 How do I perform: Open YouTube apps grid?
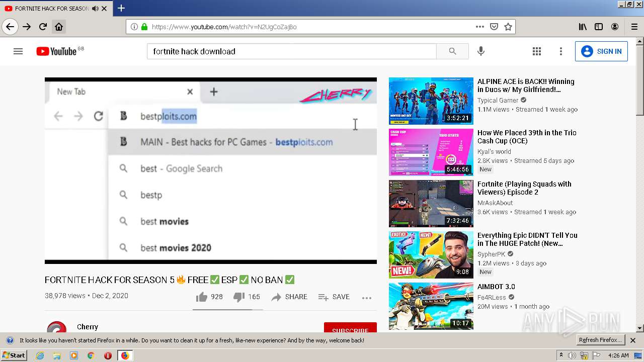point(537,51)
